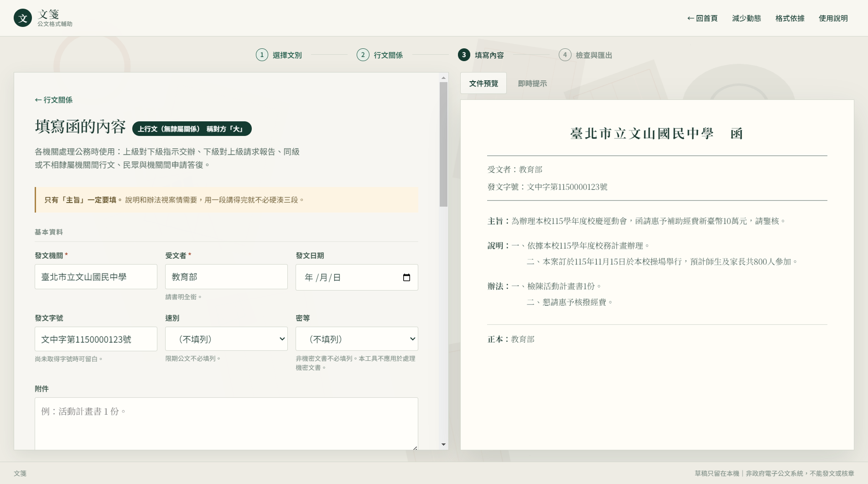Open the 密等 dropdown
The width and height of the screenshot is (868, 484).
357,339
